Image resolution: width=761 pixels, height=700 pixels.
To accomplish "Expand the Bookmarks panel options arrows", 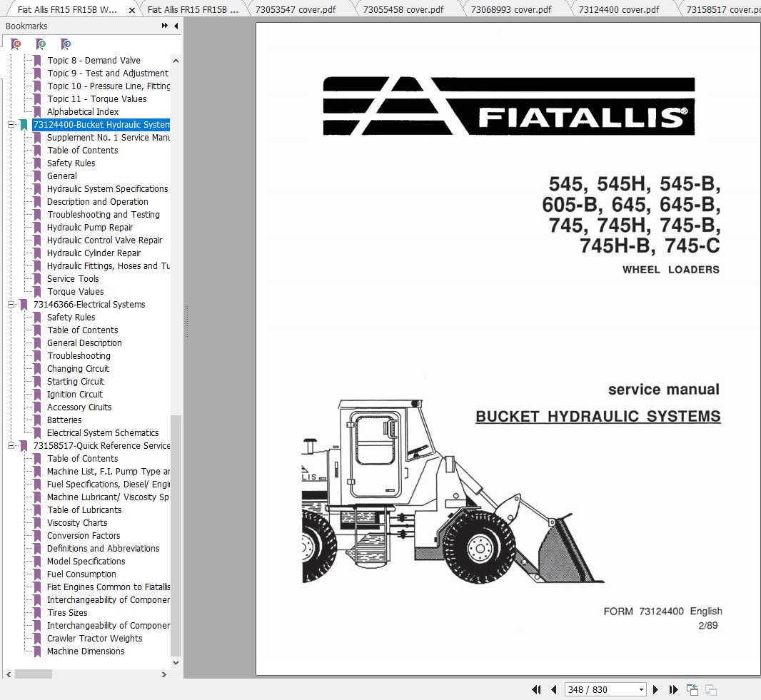I will 164,26.
